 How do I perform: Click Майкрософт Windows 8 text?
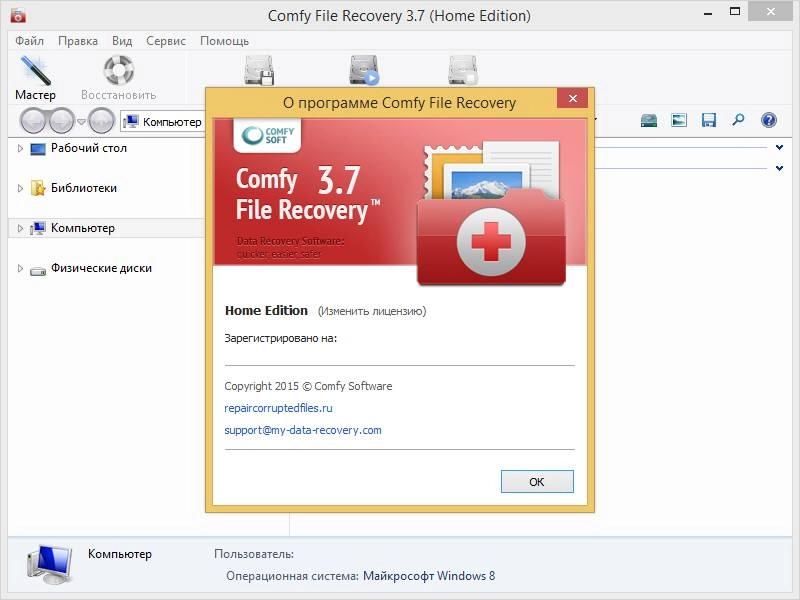(429, 576)
